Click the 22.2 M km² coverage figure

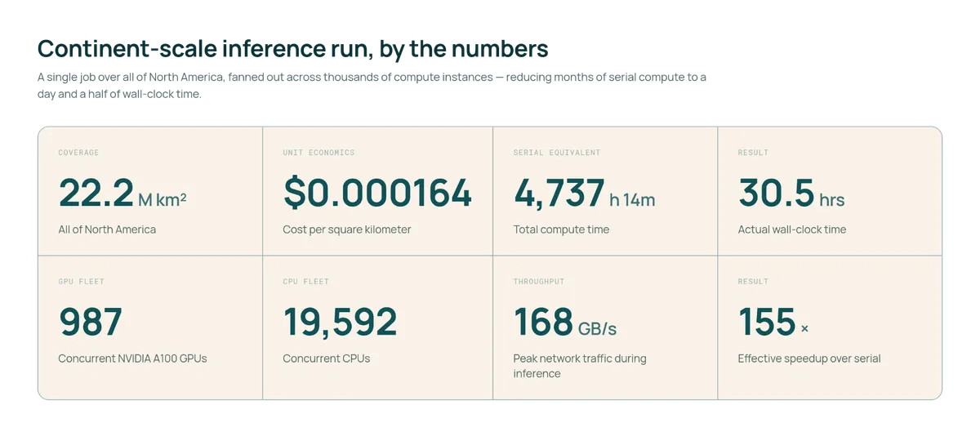click(122, 194)
